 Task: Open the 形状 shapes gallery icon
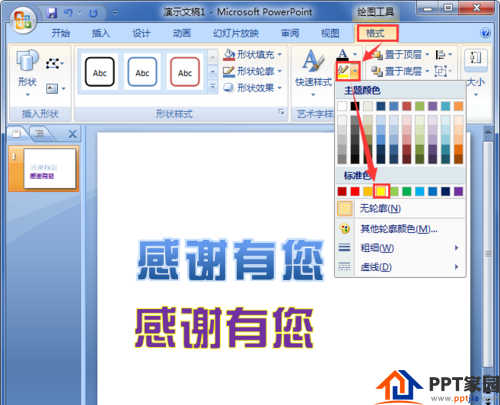[x=27, y=61]
